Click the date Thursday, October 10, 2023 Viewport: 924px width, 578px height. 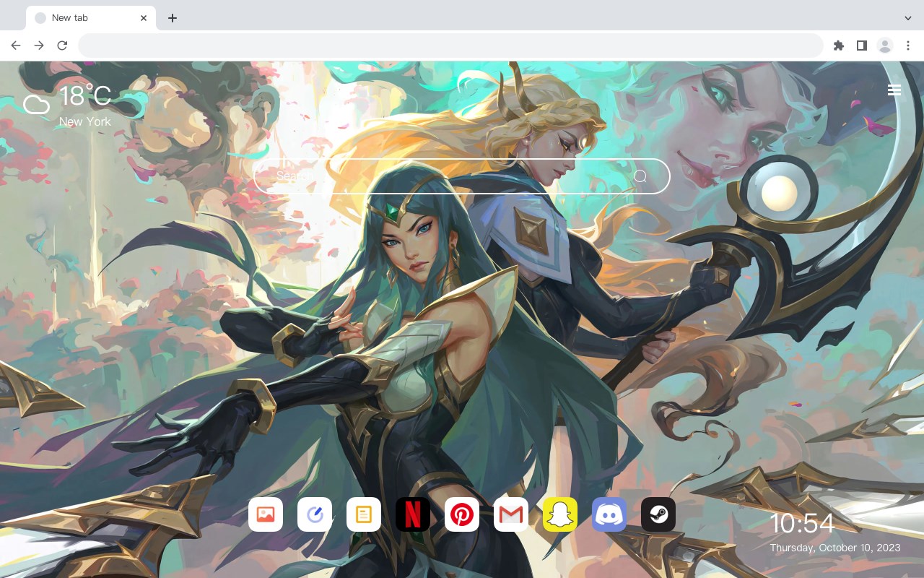[835, 548]
